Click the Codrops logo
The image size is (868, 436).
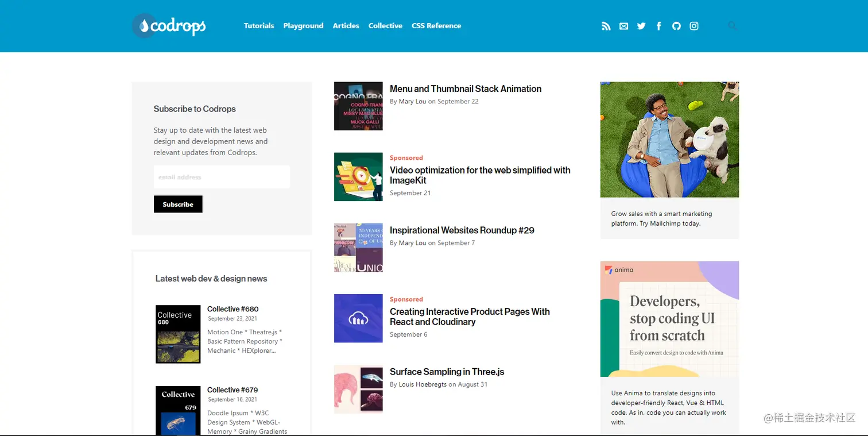click(x=169, y=26)
